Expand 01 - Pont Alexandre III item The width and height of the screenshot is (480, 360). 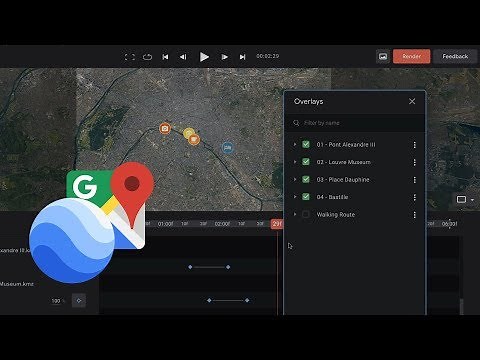(295, 144)
